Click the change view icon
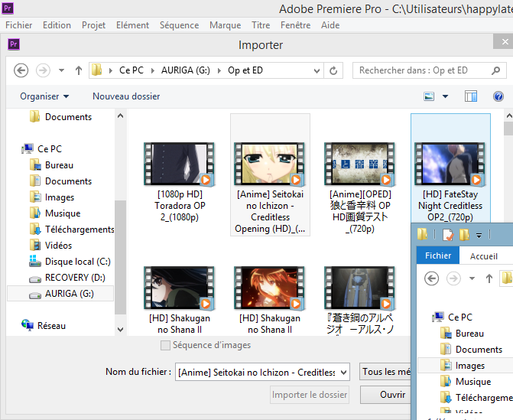 (429, 96)
